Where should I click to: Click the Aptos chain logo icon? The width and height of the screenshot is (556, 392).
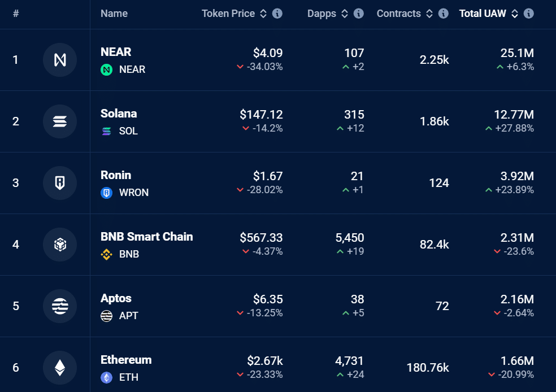[60, 306]
